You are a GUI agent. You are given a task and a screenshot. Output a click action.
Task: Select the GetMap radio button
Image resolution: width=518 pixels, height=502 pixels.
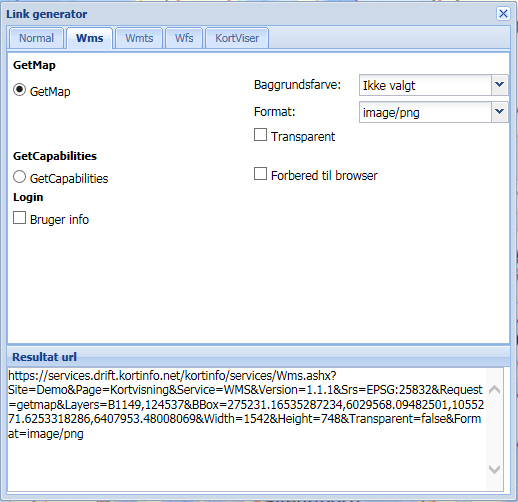tap(19, 90)
